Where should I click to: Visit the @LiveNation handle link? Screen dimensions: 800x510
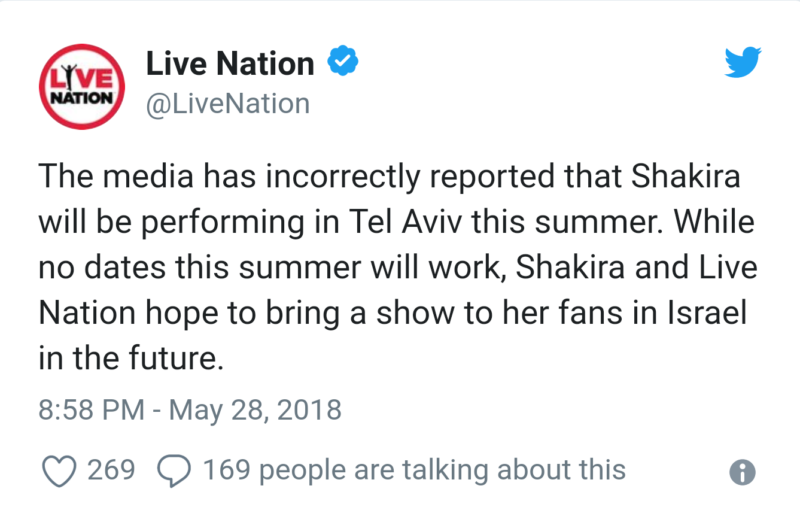pyautogui.click(x=228, y=104)
